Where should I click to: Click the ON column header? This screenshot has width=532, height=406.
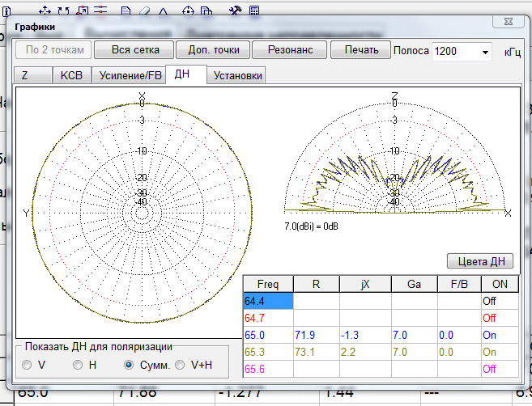coord(500,284)
